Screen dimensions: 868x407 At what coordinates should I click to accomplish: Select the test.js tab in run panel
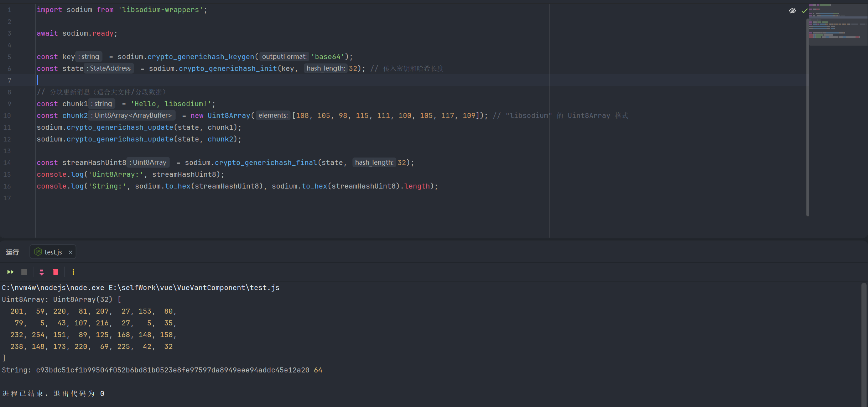(53, 252)
